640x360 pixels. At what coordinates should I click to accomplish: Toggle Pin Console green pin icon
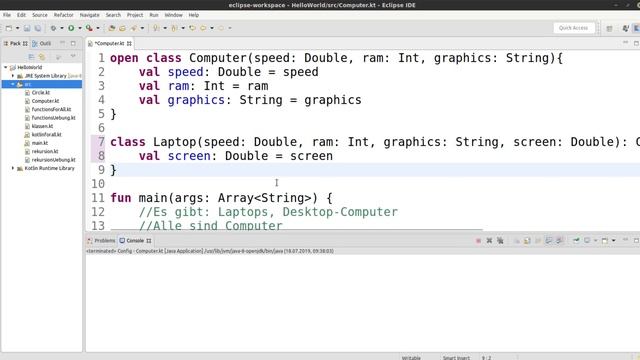[576, 241]
